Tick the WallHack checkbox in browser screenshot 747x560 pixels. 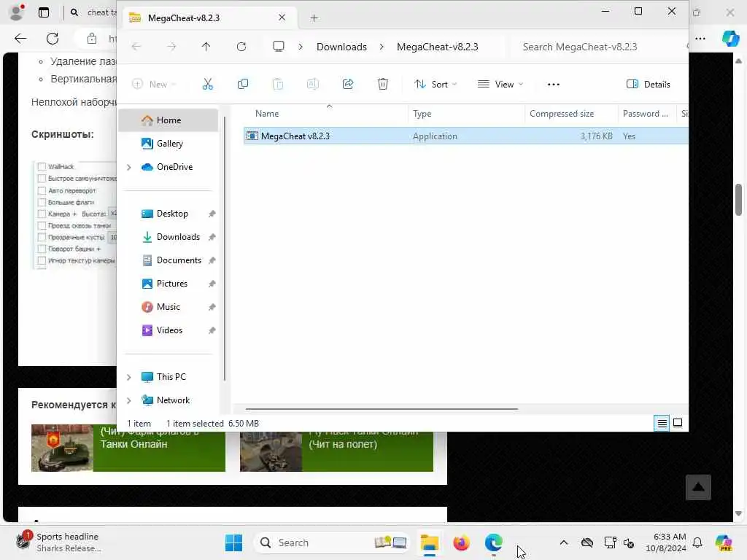coord(42,167)
